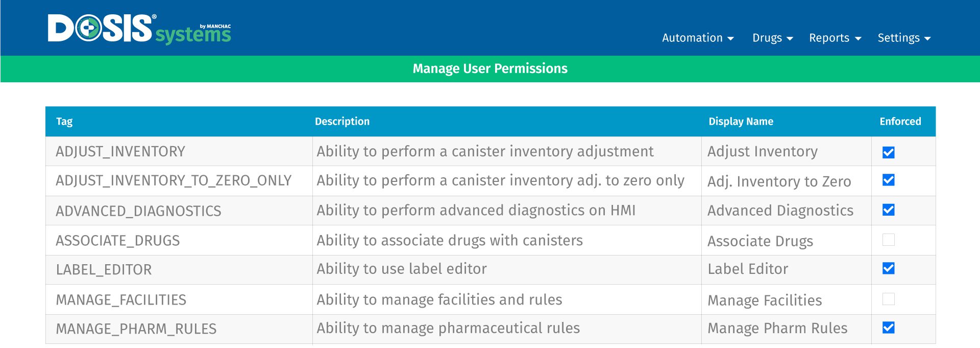Open the Reports dropdown menu
This screenshot has width=980, height=348.
click(835, 38)
